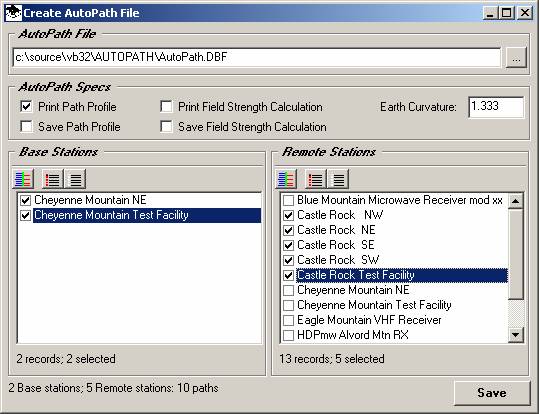Uncheck Castle Rock SW remote station
The height and width of the screenshot is (414, 539).
pyautogui.click(x=288, y=260)
